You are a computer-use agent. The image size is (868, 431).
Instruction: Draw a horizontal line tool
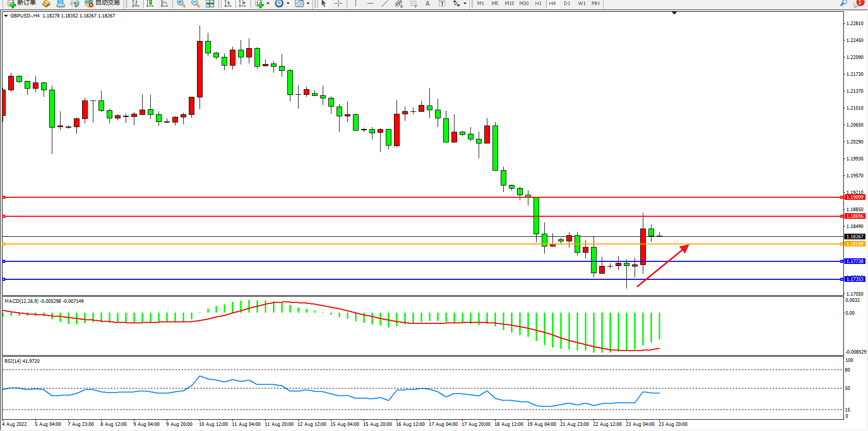[x=370, y=4]
